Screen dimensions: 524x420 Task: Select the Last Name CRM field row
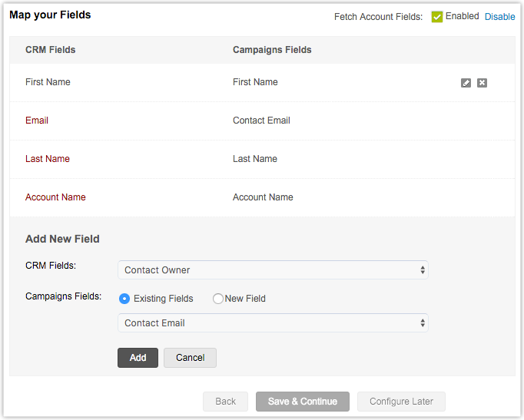click(48, 159)
